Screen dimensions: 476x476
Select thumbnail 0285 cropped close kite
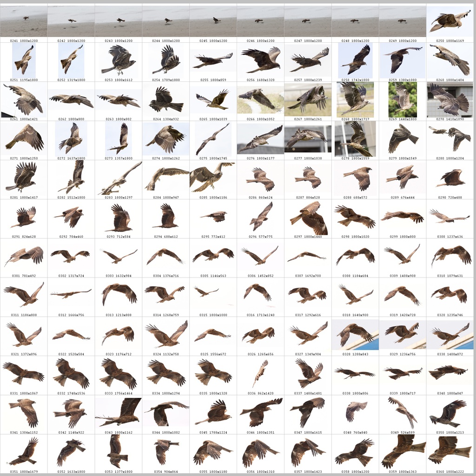coord(213,178)
